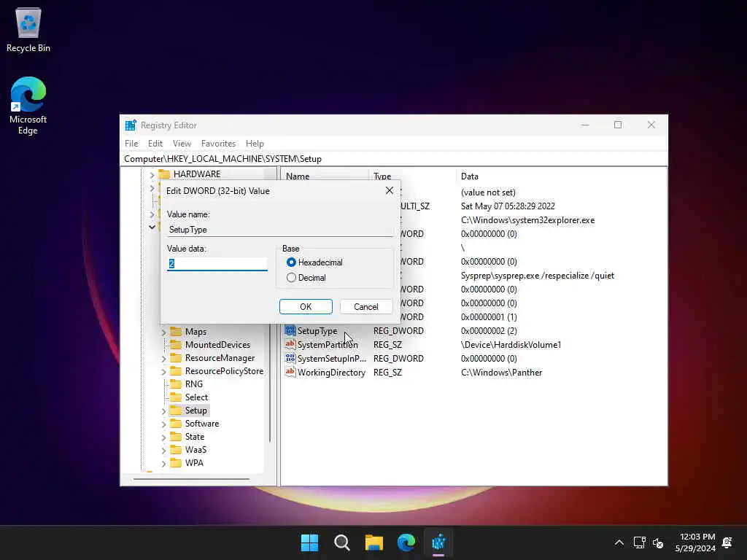Open the Edit menu
Screen dimensions: 747x560
155,144
